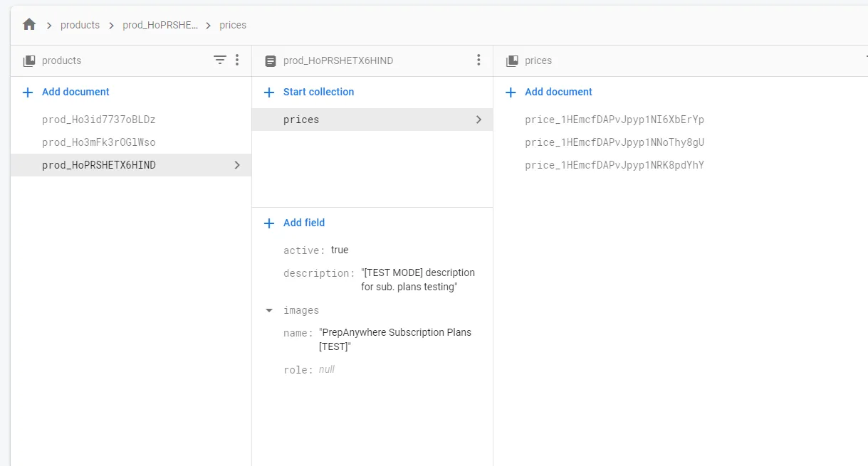Click chevron beside selected prod_HoPRSHETX6HIND document
The width and height of the screenshot is (868, 466).
pyautogui.click(x=237, y=165)
